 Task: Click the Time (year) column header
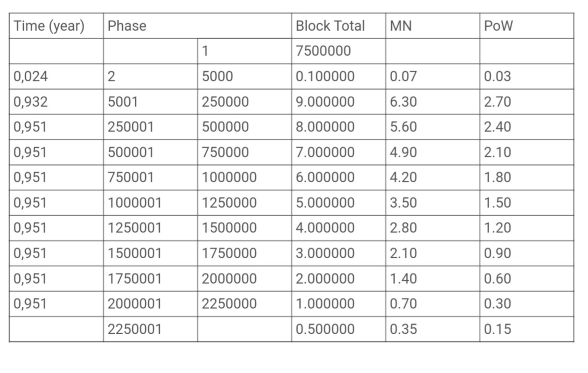coord(56,26)
